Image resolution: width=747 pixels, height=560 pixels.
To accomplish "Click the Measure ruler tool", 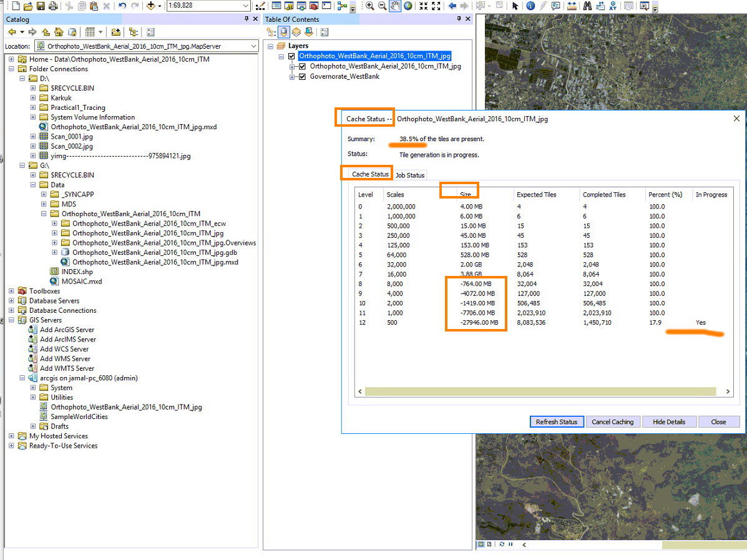I will [572, 6].
